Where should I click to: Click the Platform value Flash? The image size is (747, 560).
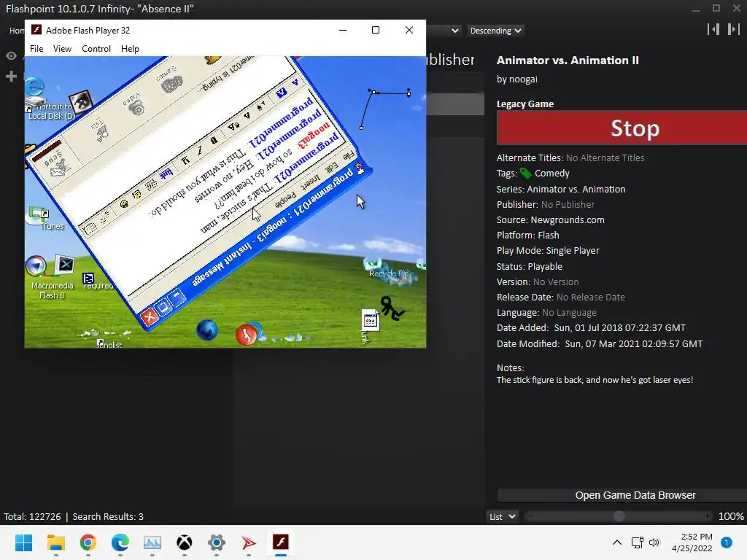[x=549, y=236]
